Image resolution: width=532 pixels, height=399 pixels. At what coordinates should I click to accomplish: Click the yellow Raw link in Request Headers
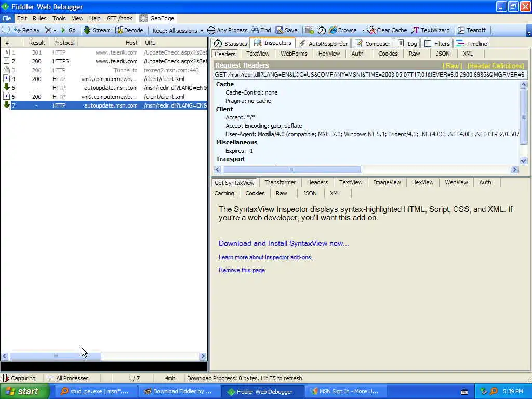coord(453,66)
